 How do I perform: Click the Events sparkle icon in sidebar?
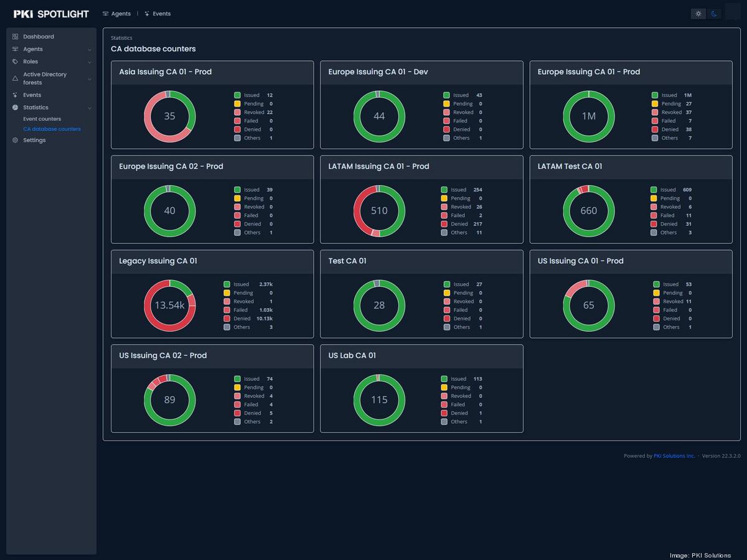16,95
